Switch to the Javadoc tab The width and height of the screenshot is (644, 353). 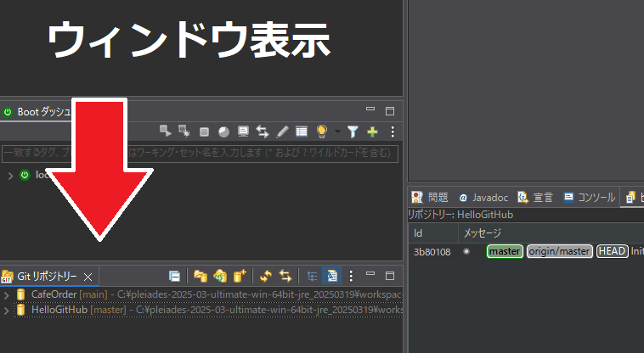pyautogui.click(x=483, y=198)
